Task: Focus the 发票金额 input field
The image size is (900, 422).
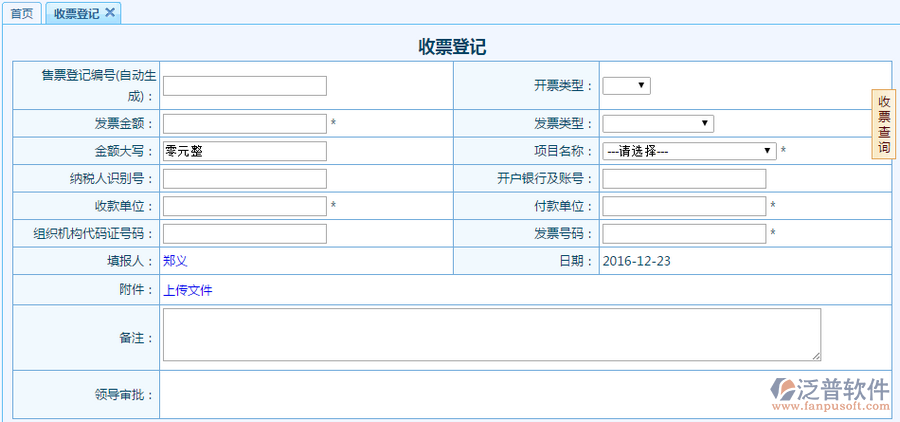Action: 245,123
